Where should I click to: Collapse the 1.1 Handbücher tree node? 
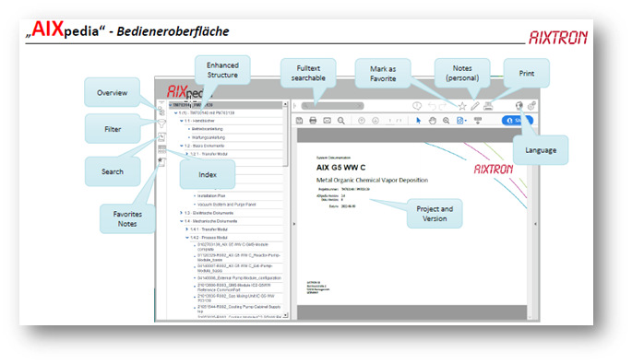click(x=182, y=121)
